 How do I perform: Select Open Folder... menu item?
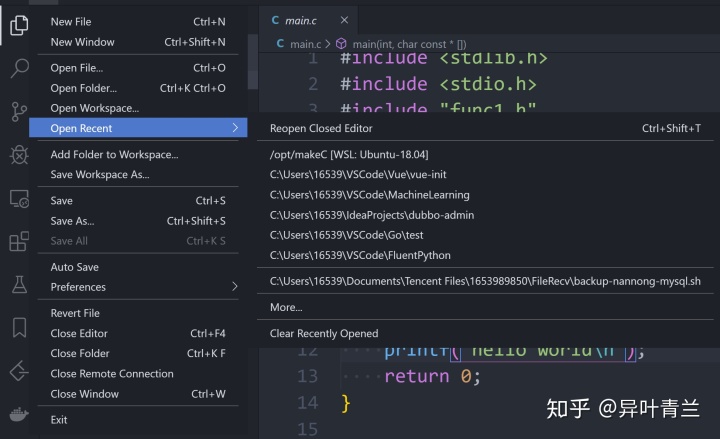[x=138, y=88]
